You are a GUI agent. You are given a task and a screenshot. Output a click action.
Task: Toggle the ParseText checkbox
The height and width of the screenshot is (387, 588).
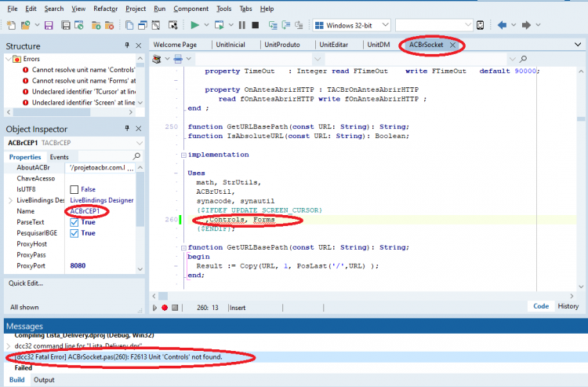click(x=74, y=222)
